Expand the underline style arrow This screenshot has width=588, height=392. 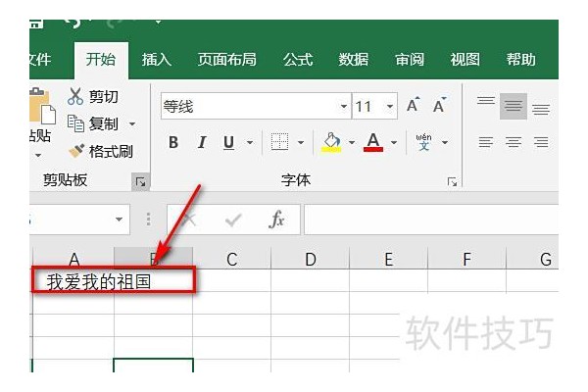(250, 142)
